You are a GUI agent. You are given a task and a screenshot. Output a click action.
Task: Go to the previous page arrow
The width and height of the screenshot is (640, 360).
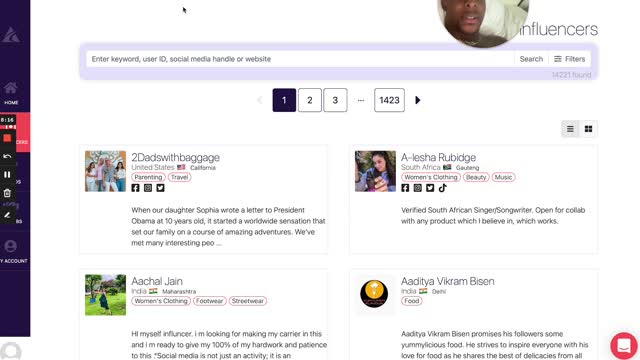(260, 100)
